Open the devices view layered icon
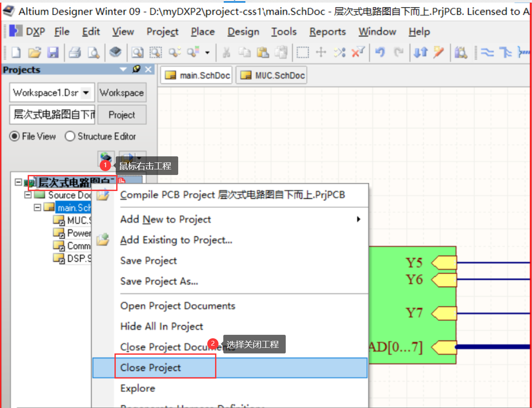The height and width of the screenshot is (408, 532). (115, 52)
